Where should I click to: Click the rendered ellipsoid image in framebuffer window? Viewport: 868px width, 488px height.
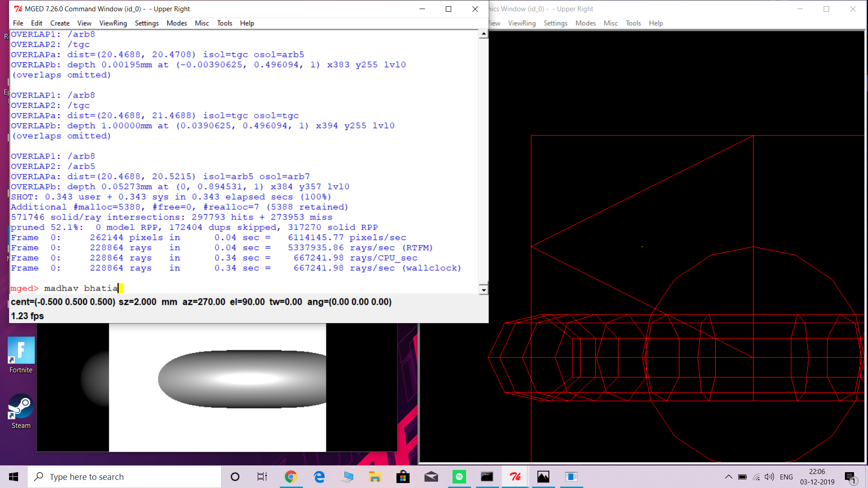[242, 379]
